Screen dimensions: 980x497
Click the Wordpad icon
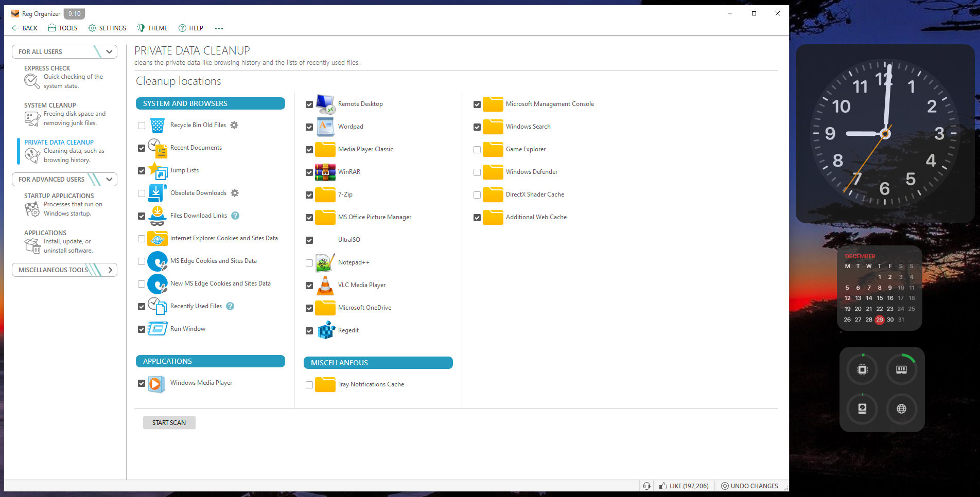(325, 127)
